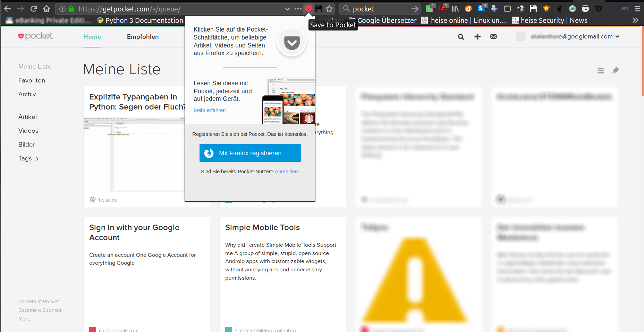Open the Google Übersetzer bookmark
Screen dimensions: 644x332
click(383, 20)
